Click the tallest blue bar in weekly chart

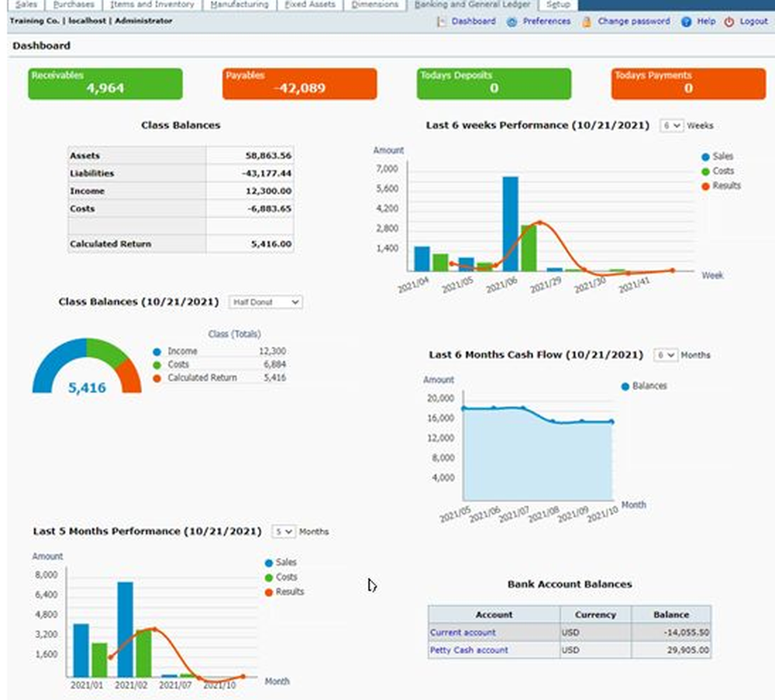[511, 224]
